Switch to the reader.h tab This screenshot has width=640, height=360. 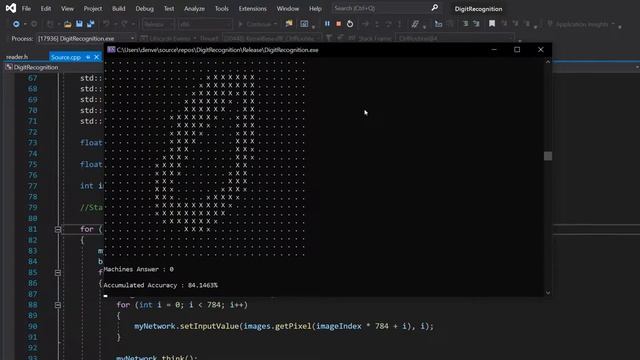click(x=17, y=57)
